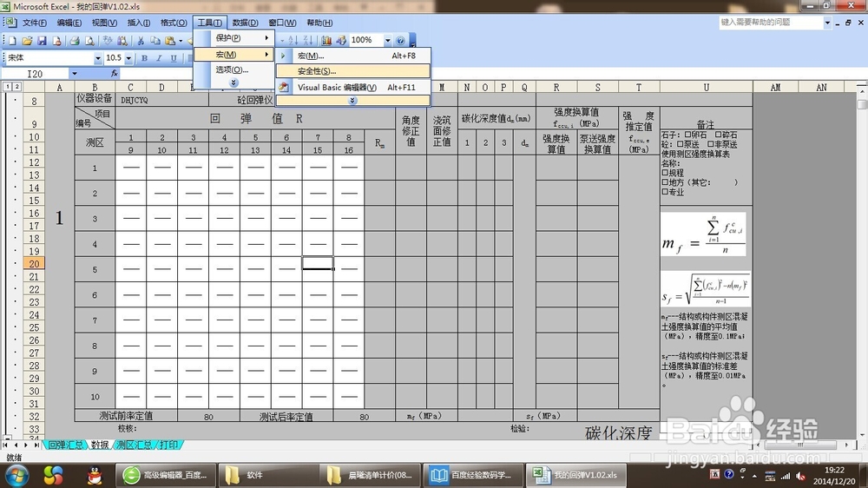
Task: Click Sort Descending Z-A icon
Action: (x=308, y=41)
